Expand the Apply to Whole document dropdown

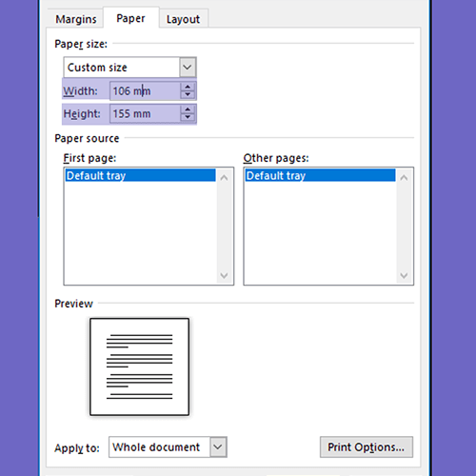coord(218,447)
